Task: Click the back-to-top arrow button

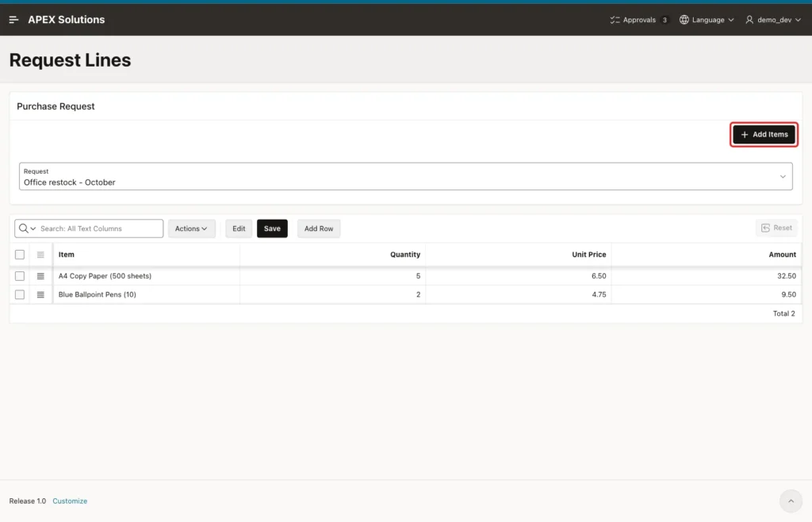Action: (x=791, y=501)
